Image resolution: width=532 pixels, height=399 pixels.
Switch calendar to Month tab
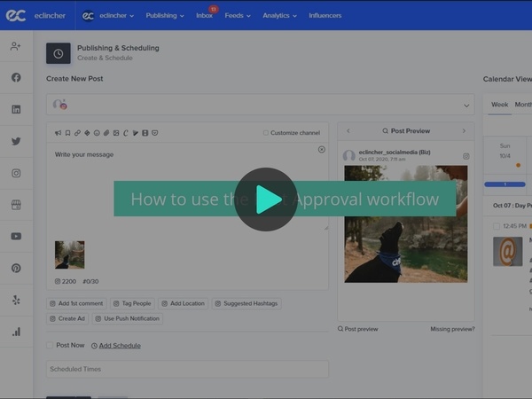click(x=523, y=105)
